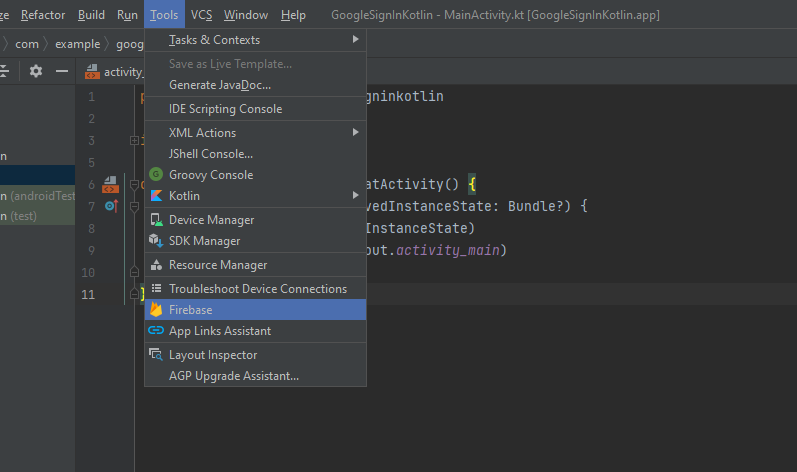Expand the Kotlin submenu
The width and height of the screenshot is (797, 472).
click(x=255, y=196)
